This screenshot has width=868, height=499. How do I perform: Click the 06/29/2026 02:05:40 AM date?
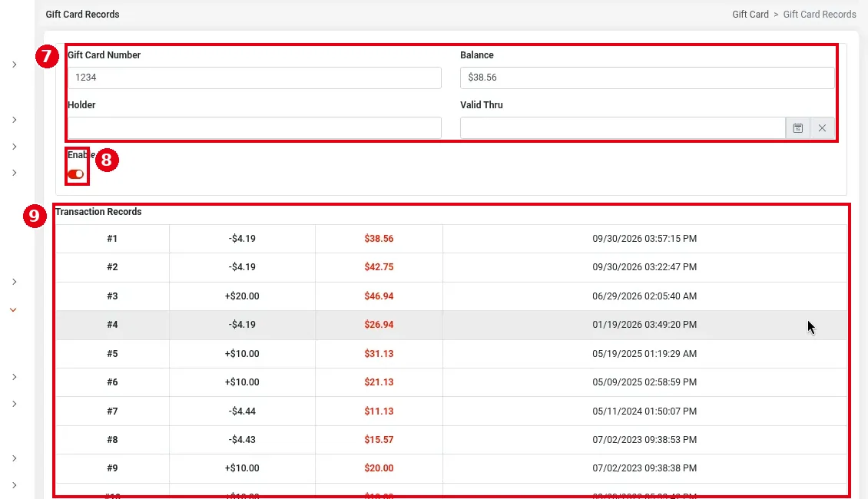click(644, 296)
